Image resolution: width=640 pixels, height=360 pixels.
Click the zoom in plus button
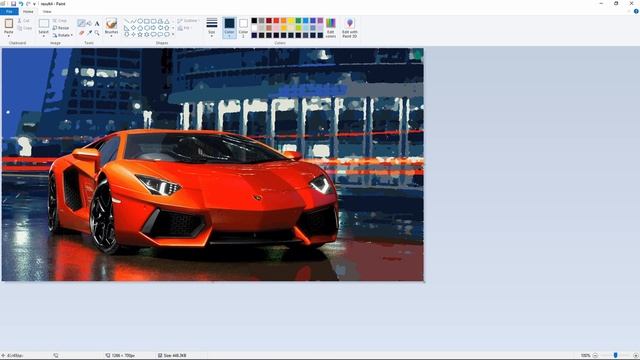pyautogui.click(x=635, y=355)
